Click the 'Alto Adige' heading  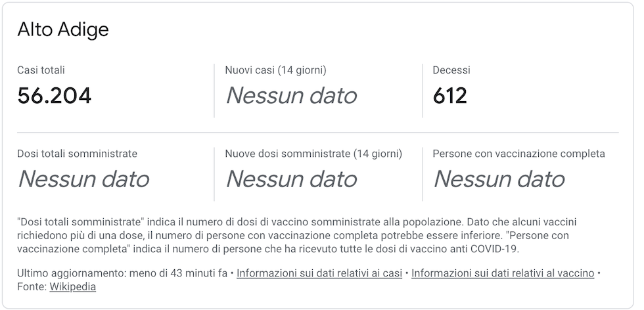click(x=63, y=30)
